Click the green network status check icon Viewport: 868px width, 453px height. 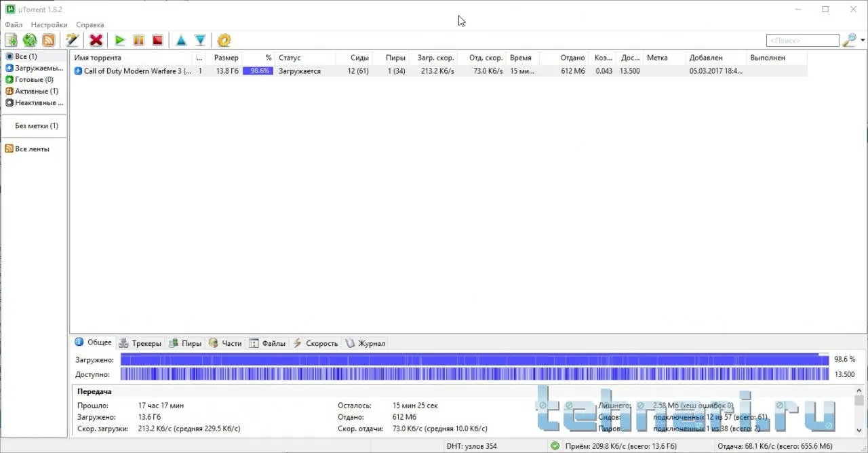(555, 446)
